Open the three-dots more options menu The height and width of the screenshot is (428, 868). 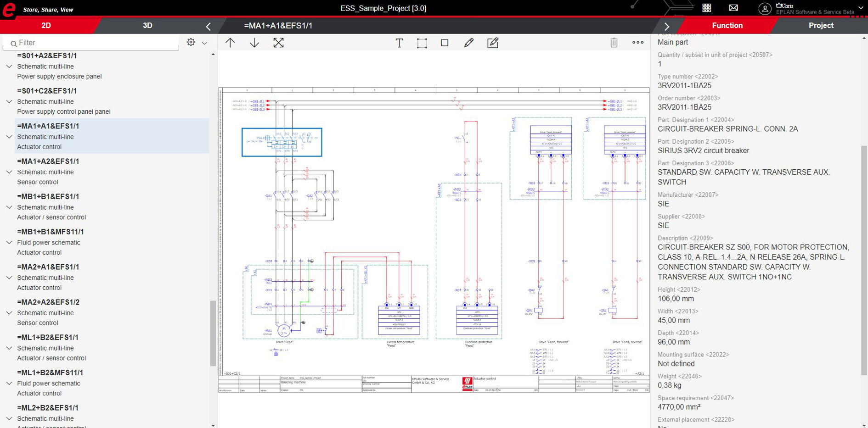pyautogui.click(x=637, y=43)
